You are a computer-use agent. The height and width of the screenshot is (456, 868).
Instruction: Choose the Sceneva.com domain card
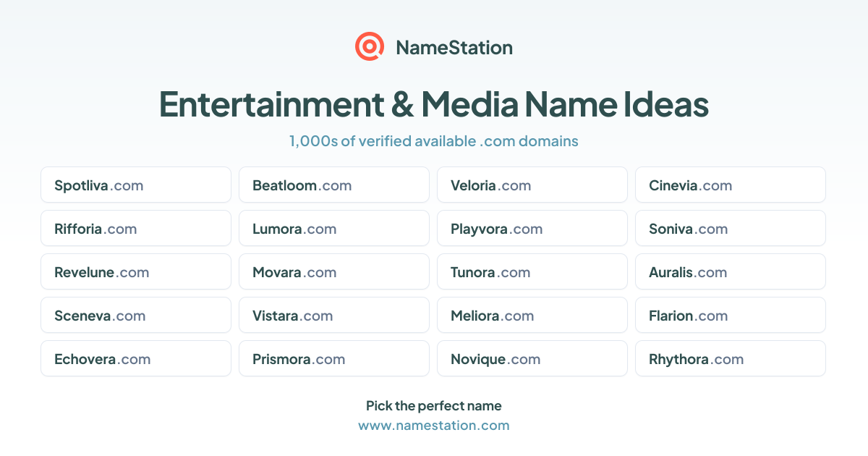[136, 315]
